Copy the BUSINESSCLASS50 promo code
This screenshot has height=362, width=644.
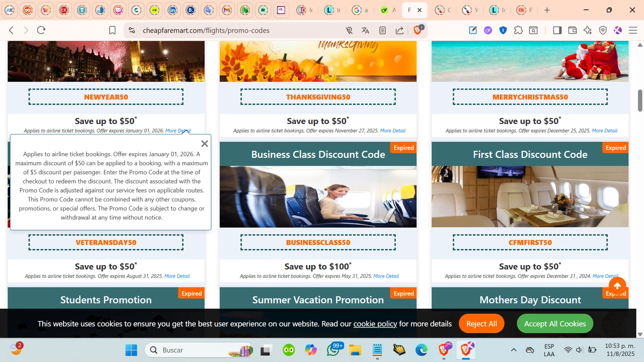tap(318, 242)
